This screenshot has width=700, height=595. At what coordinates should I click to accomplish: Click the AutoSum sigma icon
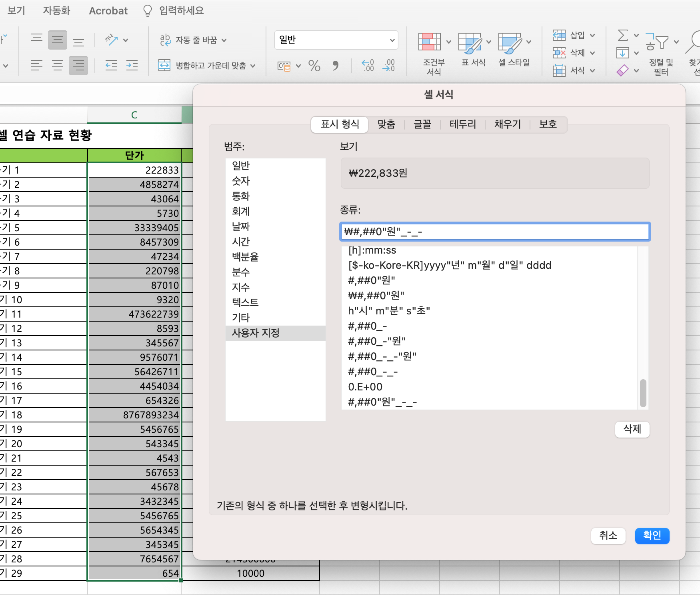622,35
